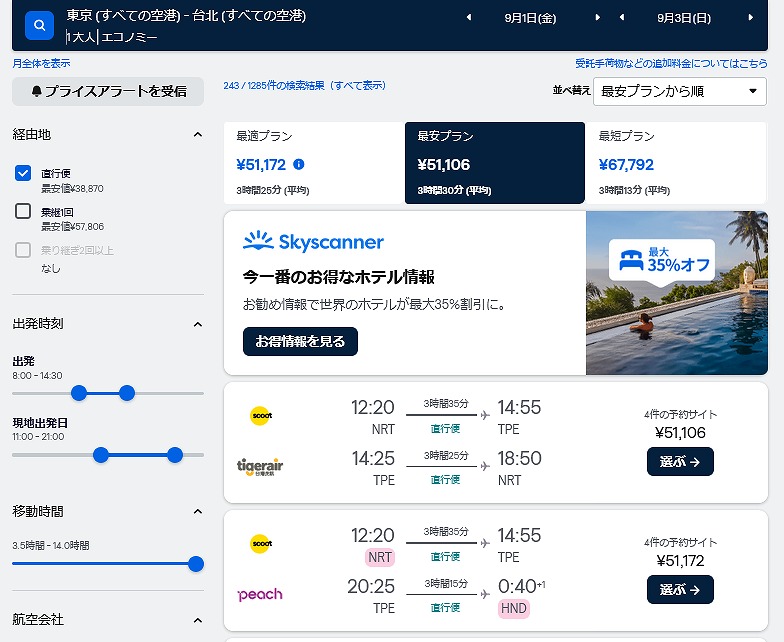Click the Scoot airline logo in first result
The width and height of the screenshot is (784, 642).
click(x=261, y=416)
